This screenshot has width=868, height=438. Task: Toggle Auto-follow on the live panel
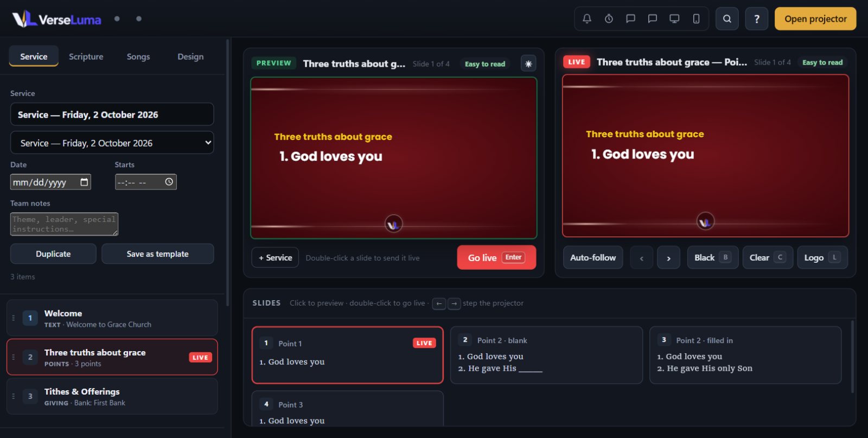[x=593, y=258]
